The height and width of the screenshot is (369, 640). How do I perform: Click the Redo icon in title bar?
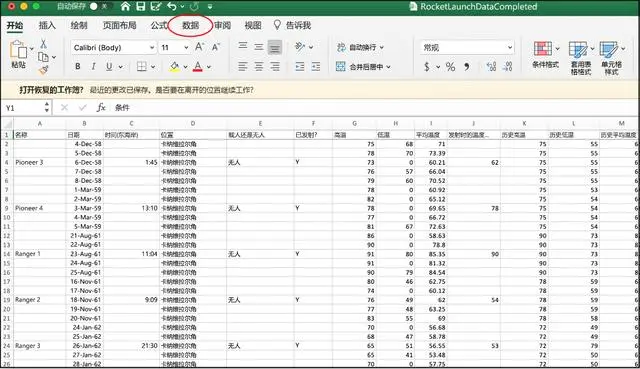[194, 6]
